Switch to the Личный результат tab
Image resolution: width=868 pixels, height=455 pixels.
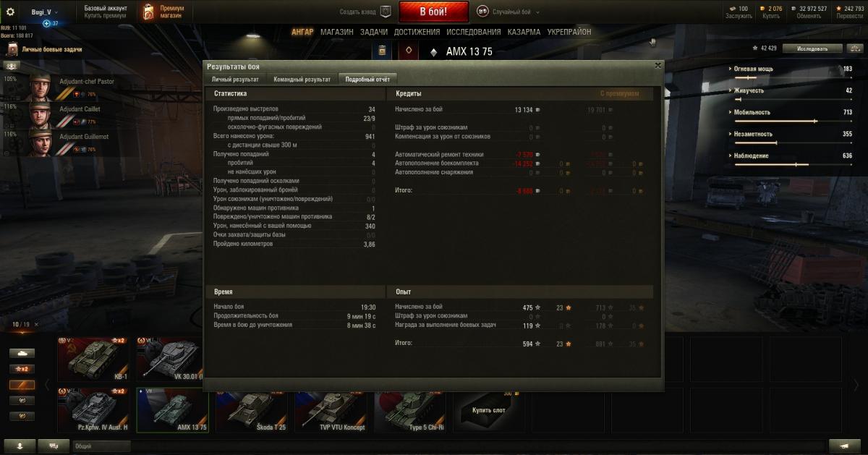(235, 79)
